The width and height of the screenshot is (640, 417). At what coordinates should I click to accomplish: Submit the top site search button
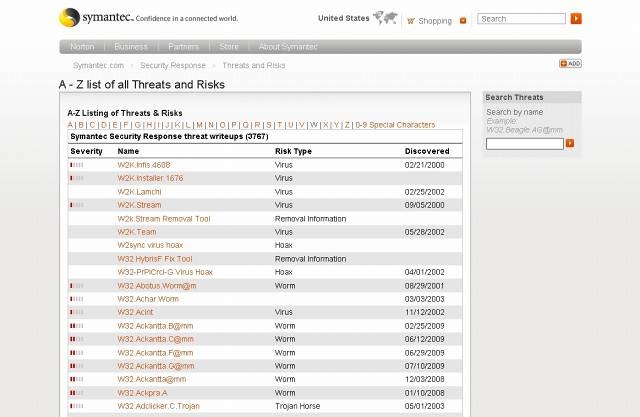[x=576, y=18]
